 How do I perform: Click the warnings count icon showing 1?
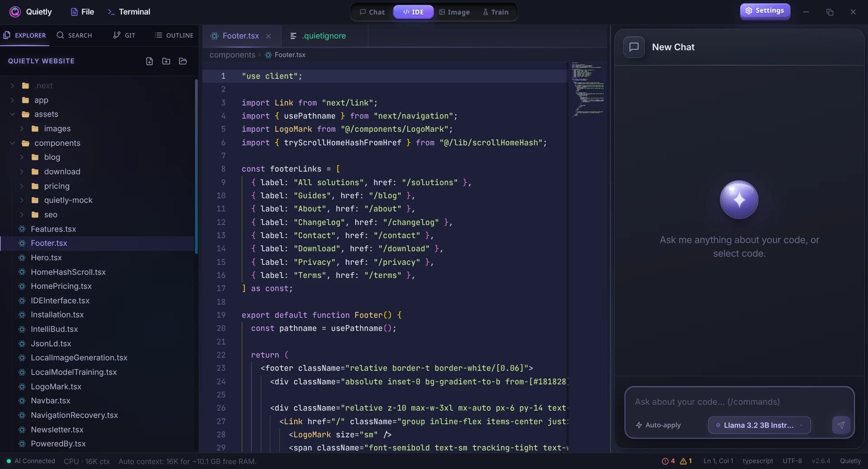coord(686,461)
